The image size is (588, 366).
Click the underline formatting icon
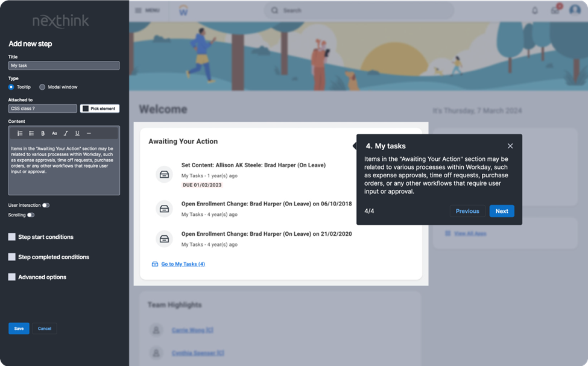(77, 133)
